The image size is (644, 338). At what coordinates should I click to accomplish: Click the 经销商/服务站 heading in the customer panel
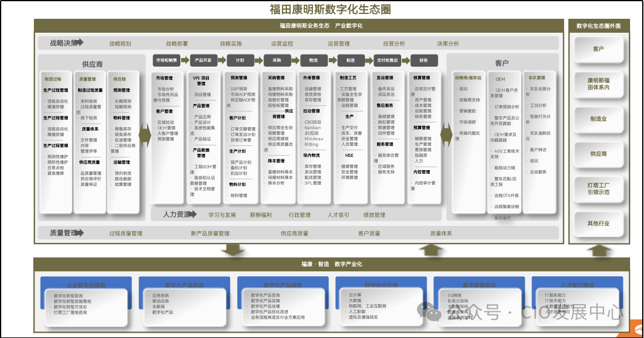pyautogui.click(x=468, y=78)
